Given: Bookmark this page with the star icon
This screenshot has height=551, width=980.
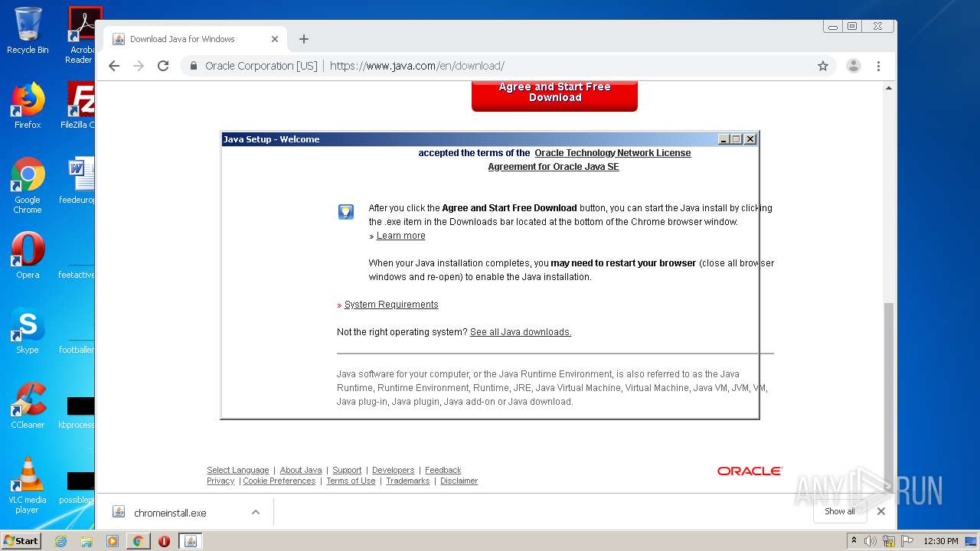Looking at the screenshot, I should point(823,66).
